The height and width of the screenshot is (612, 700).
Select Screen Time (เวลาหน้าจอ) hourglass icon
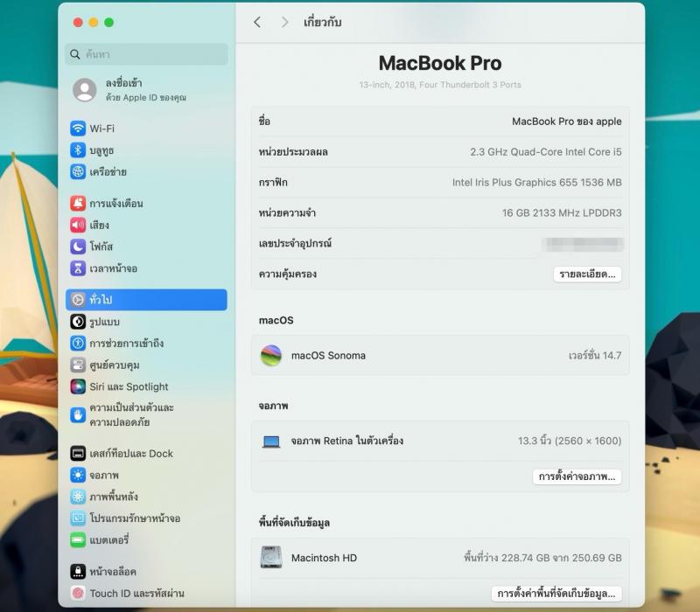(x=79, y=268)
